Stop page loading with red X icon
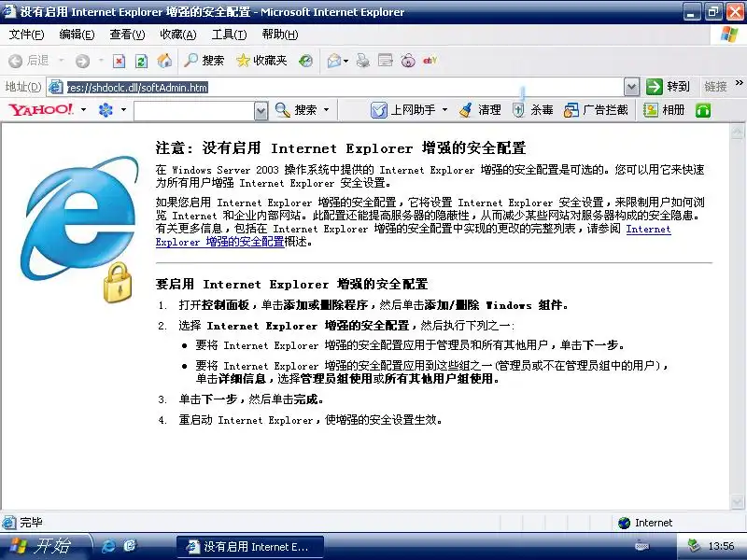Screen dimensions: 747x560 pos(120,61)
